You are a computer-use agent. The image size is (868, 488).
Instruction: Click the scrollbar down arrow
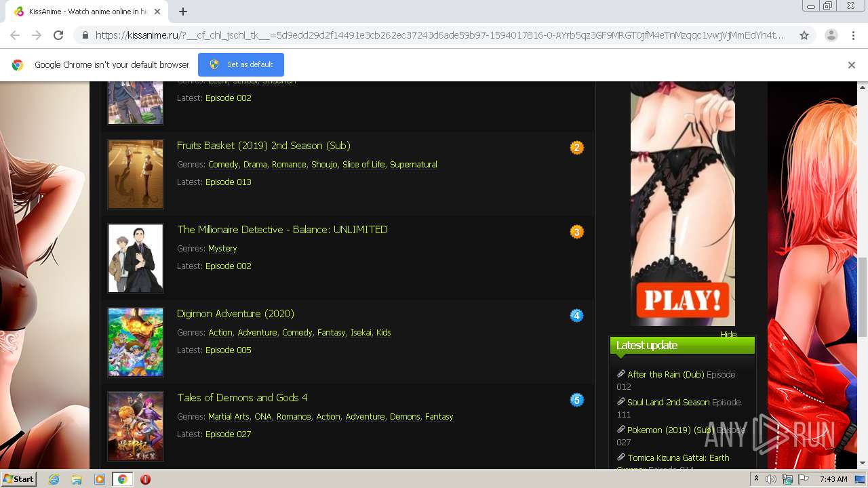pos(863,463)
